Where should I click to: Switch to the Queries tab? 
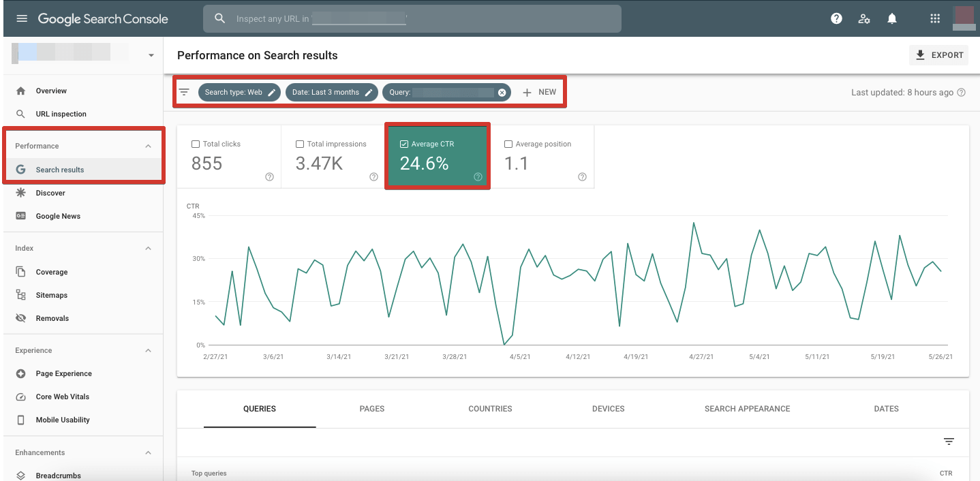pos(260,409)
